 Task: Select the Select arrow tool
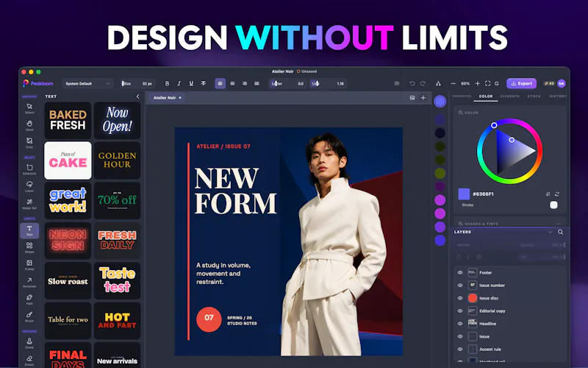pyautogui.click(x=29, y=108)
